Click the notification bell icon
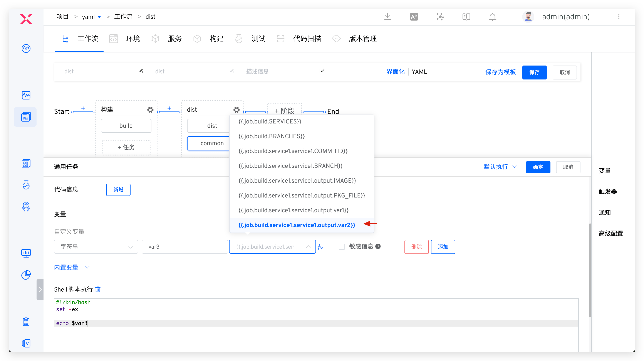This screenshot has width=644, height=361. tap(492, 17)
